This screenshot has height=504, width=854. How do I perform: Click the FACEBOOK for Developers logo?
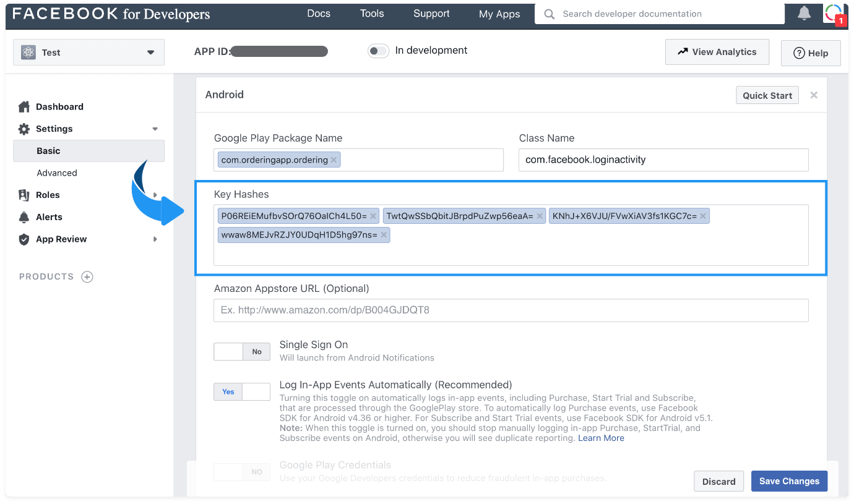point(111,14)
